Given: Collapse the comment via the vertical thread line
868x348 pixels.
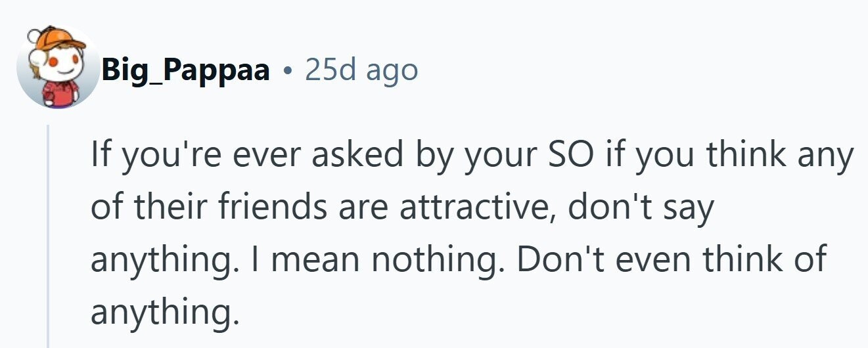Looking at the screenshot, I should pyautogui.click(x=48, y=236).
